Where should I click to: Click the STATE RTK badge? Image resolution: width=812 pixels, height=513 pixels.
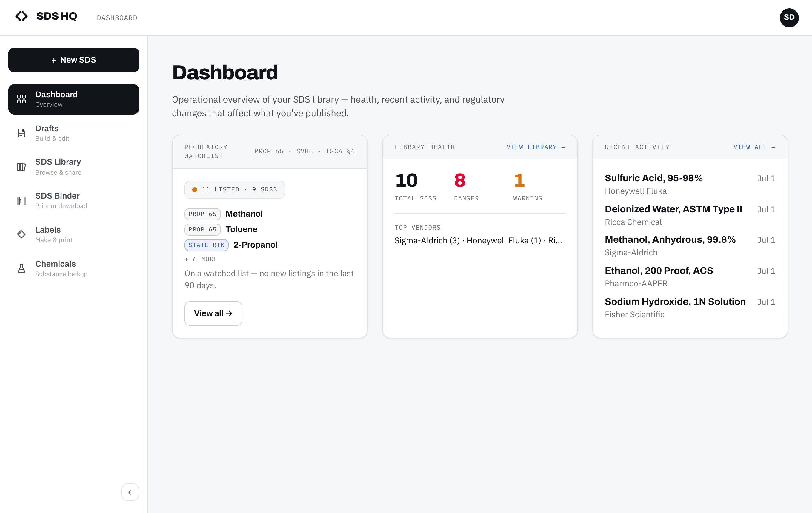point(206,245)
